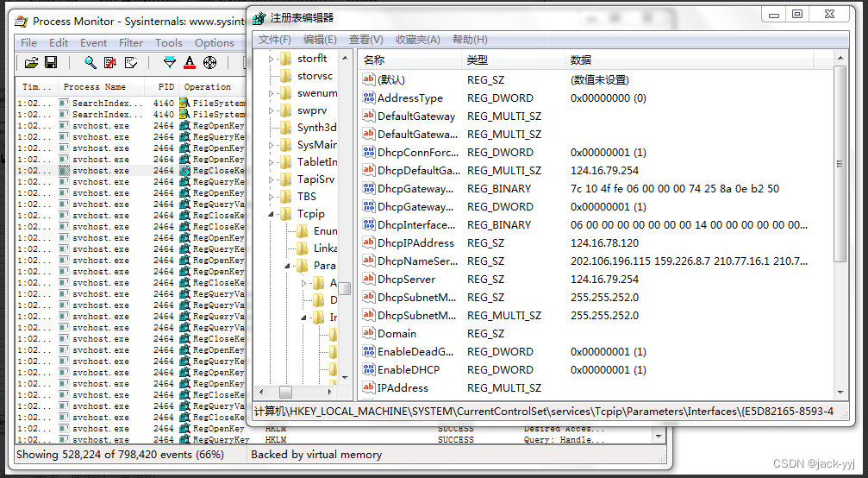This screenshot has height=478, width=868.
Task: Click the DhcpNameSer string value icon
Action: (x=369, y=261)
